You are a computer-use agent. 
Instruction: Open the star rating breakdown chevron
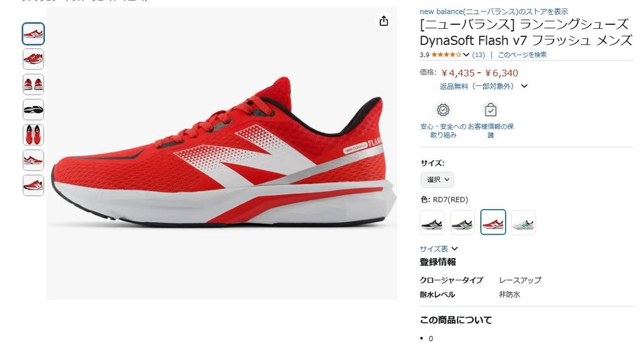tap(466, 54)
